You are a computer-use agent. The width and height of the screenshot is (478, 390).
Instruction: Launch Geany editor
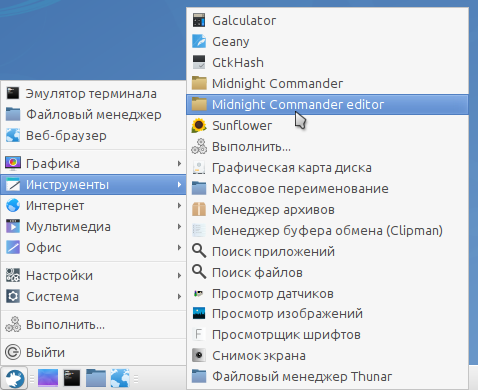327,41
